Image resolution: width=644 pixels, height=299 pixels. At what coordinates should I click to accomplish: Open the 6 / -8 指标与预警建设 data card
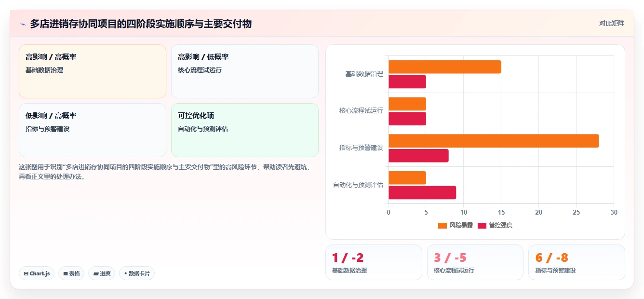[x=577, y=262]
